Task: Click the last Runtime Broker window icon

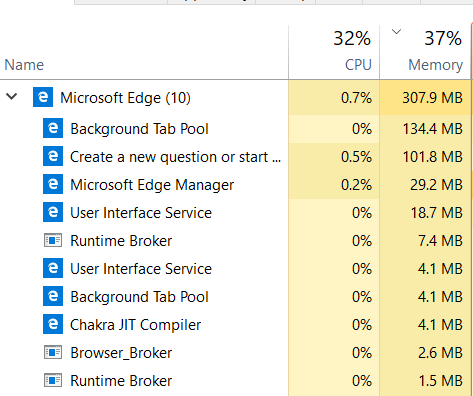Action: pos(53,380)
